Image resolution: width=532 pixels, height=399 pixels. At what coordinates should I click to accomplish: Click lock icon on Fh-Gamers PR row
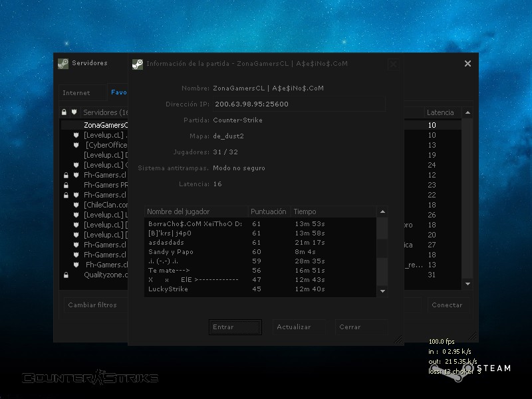66,186
